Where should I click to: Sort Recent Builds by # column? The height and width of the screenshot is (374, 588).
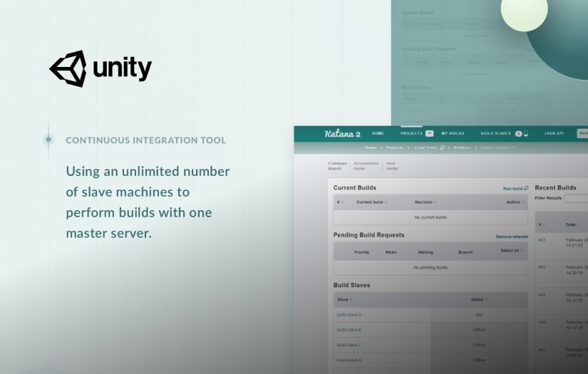click(542, 225)
